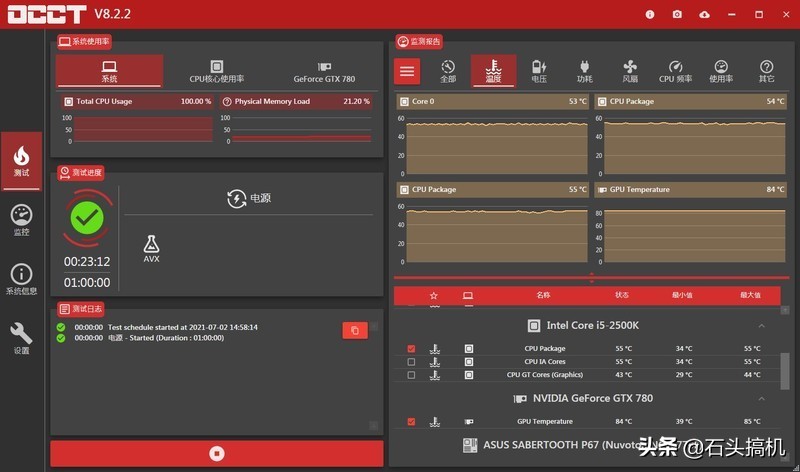Click CPU GT Cores (Graphics) row name

(544, 375)
